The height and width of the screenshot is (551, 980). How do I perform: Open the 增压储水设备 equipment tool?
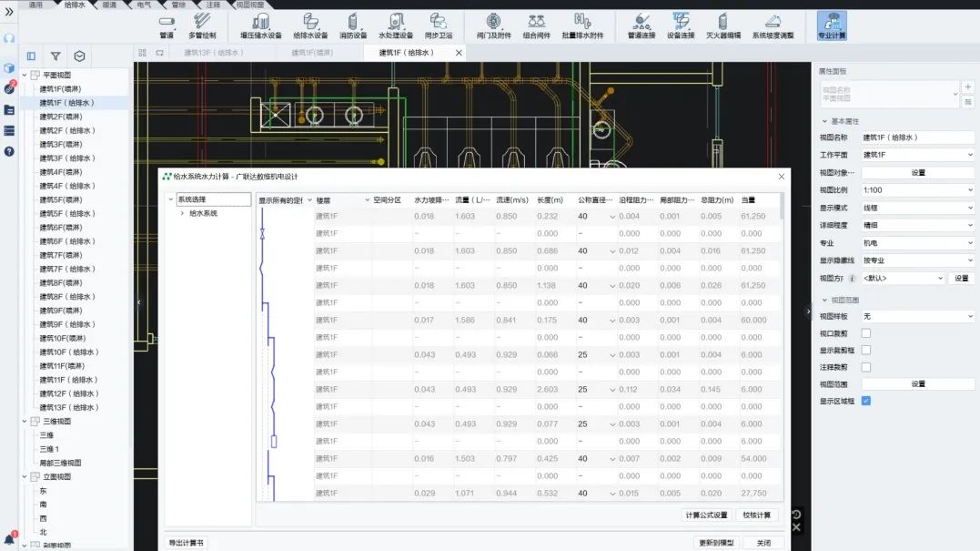tap(260, 27)
